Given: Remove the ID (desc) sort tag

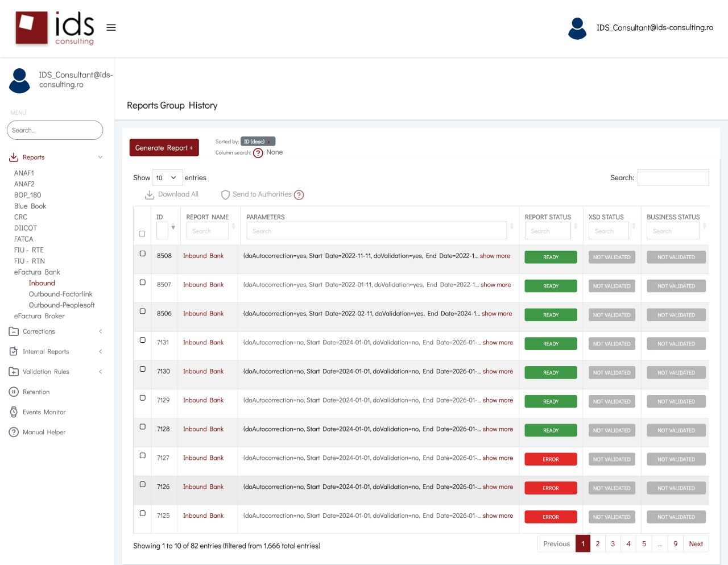Looking at the screenshot, I should point(269,142).
